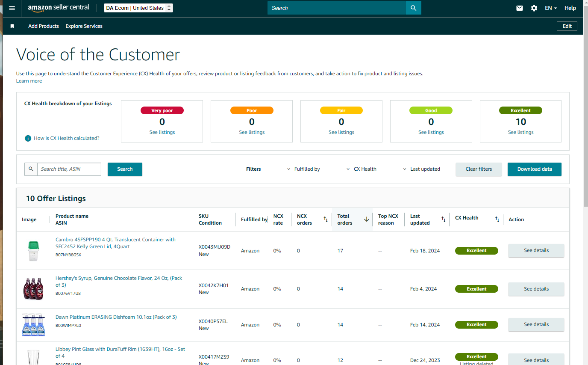
Task: Expand the Fulfilled by filter
Action: click(303, 169)
